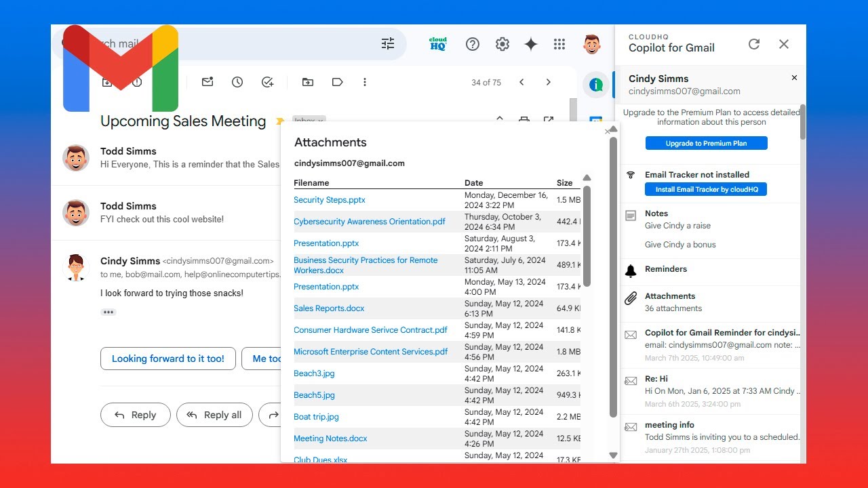This screenshot has height=488, width=868.
Task: Open Google apps grid
Action: pos(559,44)
